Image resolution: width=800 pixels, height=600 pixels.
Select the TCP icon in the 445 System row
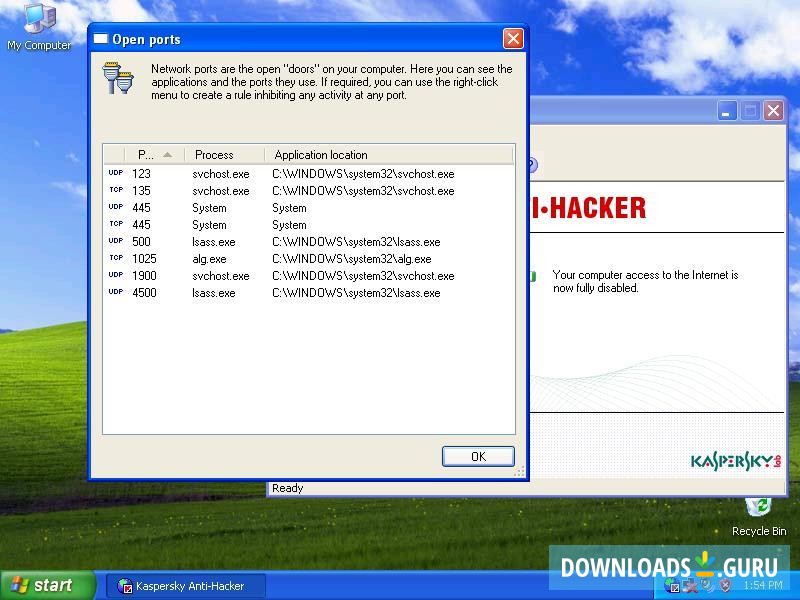point(116,224)
